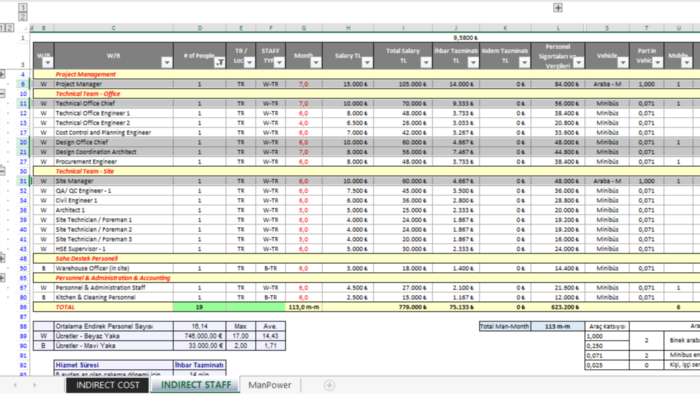Expand Project Management row group
The height and width of the screenshot is (394, 700).
(x=2, y=74)
